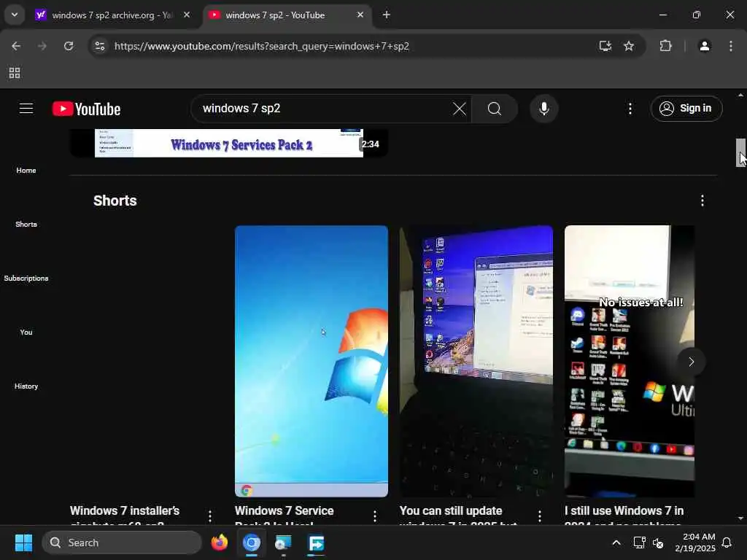Click the scrollbar down arrow
The height and width of the screenshot is (560, 747).
pyautogui.click(x=740, y=518)
